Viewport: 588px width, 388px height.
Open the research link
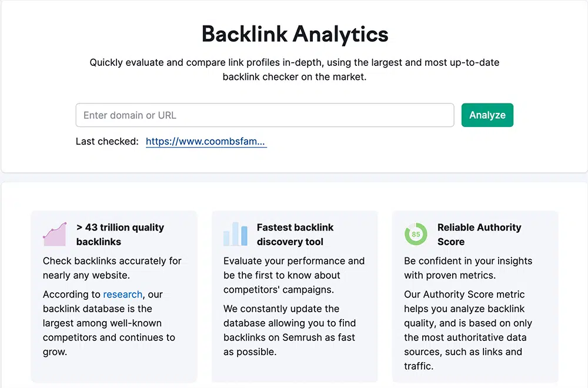123,295
